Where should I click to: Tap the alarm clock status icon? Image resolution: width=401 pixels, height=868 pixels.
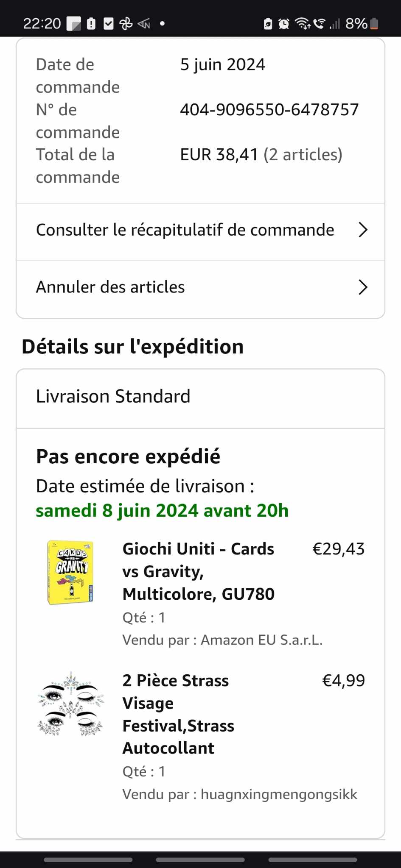(x=284, y=24)
